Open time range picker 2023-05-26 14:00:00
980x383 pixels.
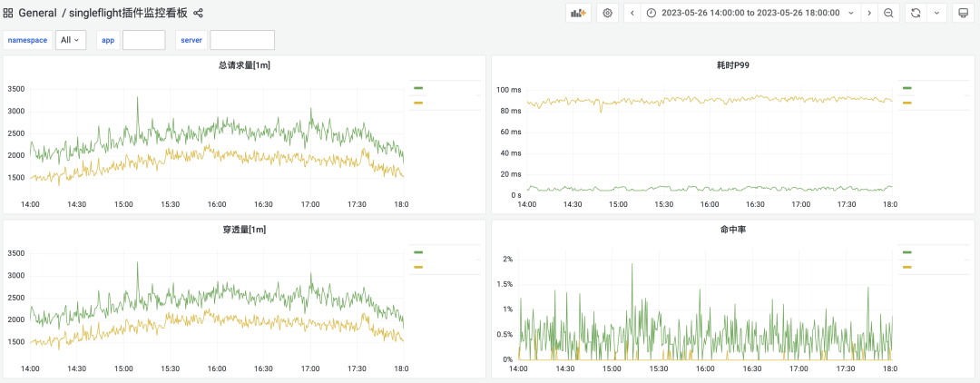pyautogui.click(x=750, y=13)
